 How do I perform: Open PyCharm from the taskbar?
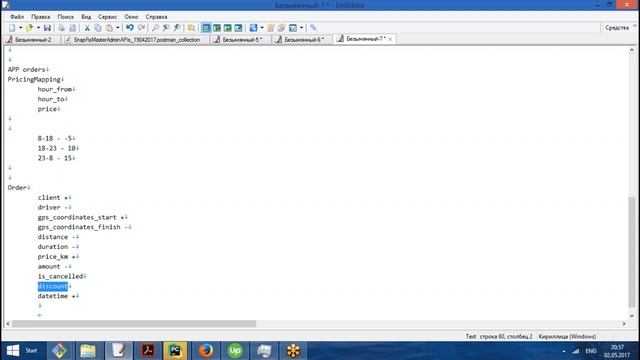tap(175, 351)
